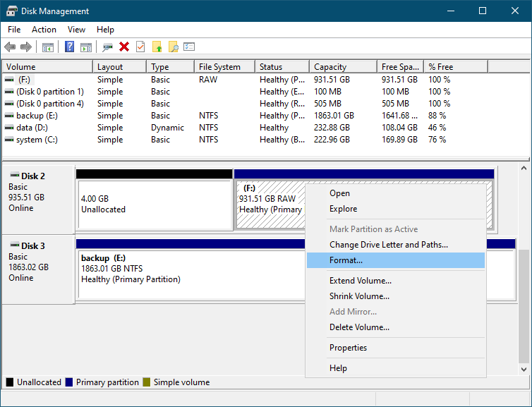
Task: Select the 4.00 GB Unallocated region
Action: [155, 200]
